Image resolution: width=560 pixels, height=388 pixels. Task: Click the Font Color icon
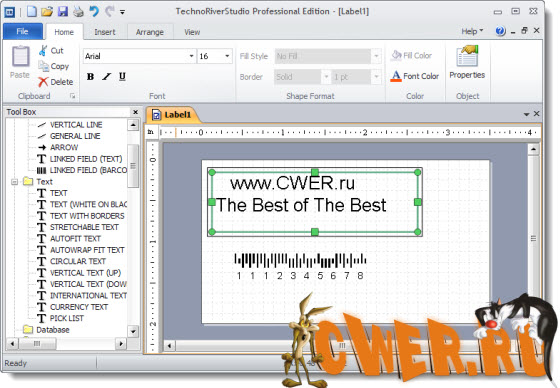(396, 76)
